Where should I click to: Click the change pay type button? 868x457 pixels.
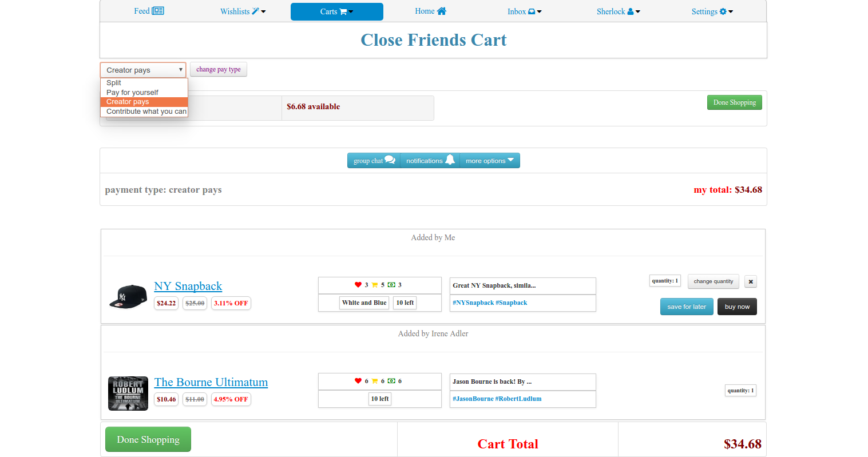point(218,69)
